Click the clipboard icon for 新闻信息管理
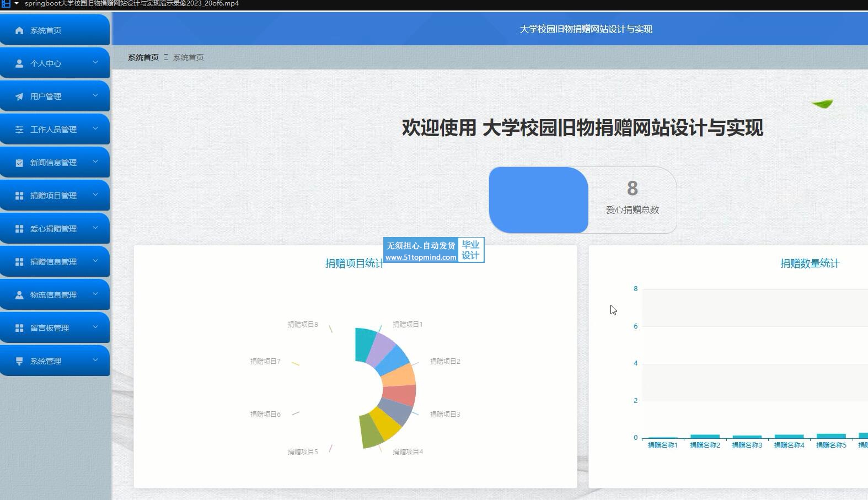Screen dimensions: 868x500 click(19, 163)
